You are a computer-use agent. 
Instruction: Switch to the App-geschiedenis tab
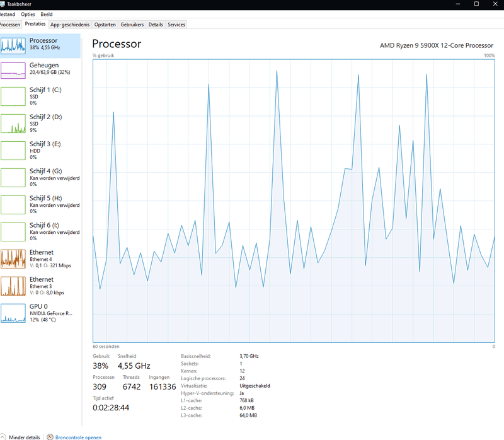click(70, 25)
